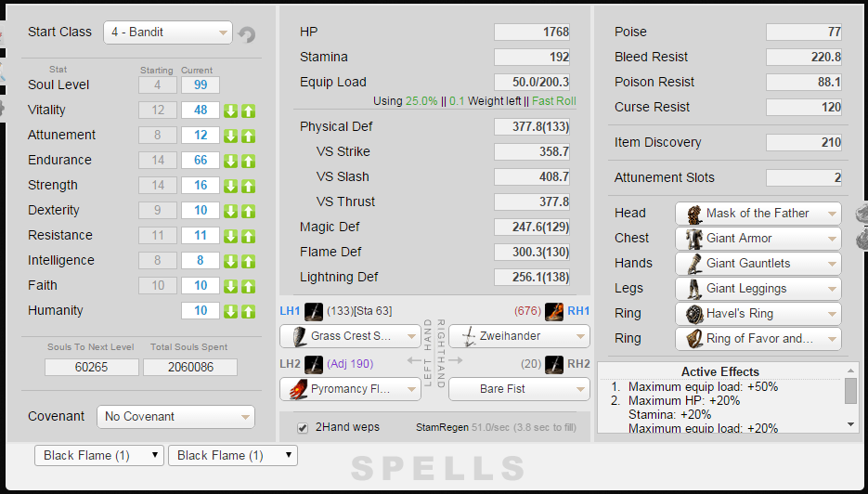
Task: Raise Humanity with the green up arrow
Action: click(248, 311)
